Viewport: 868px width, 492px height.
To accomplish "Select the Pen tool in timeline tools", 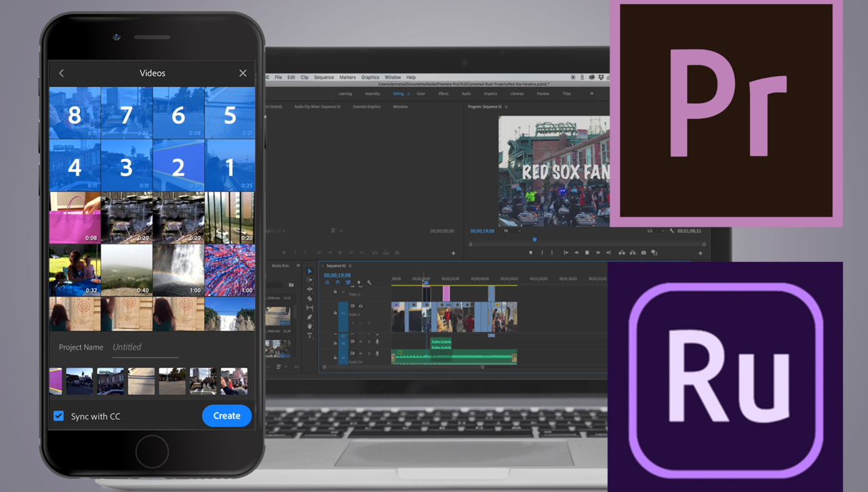I will tap(310, 317).
